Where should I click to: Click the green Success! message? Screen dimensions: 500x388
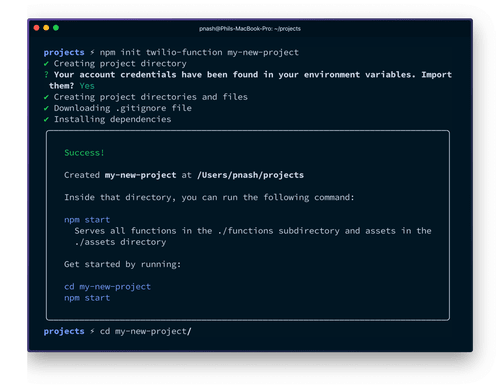pyautogui.click(x=84, y=153)
